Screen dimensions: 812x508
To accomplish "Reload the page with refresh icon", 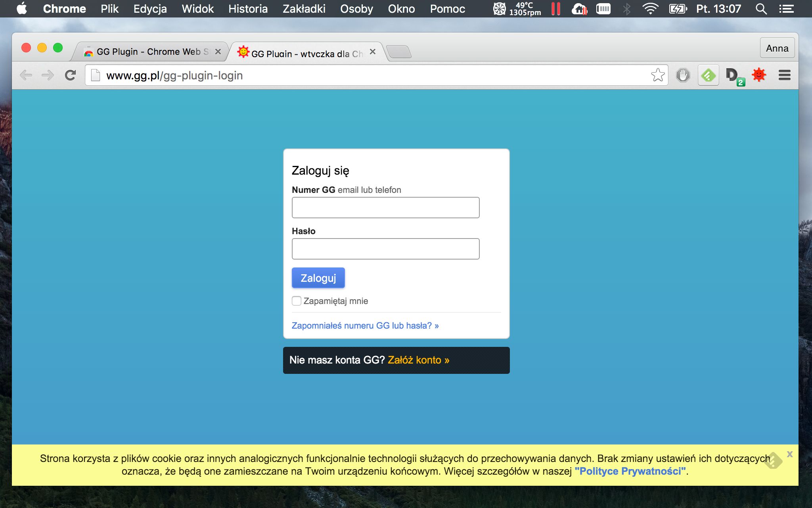I will (71, 75).
